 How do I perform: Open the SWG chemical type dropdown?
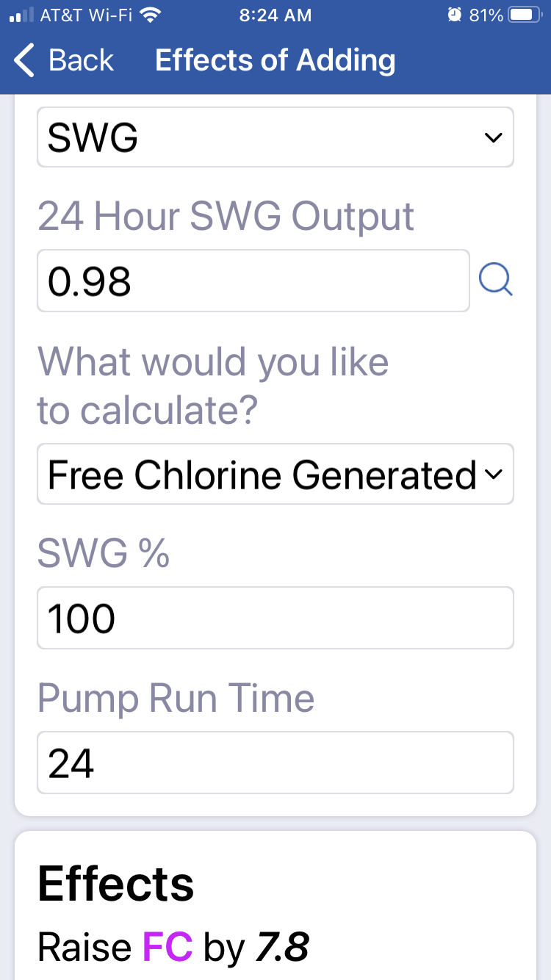click(275, 137)
